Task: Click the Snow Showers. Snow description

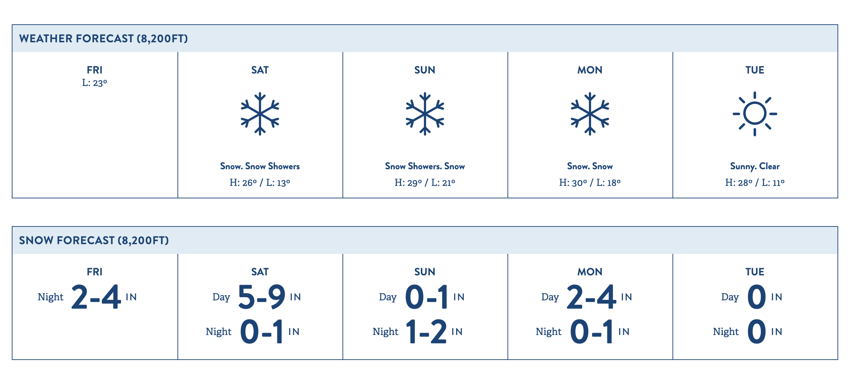Action: tap(425, 166)
